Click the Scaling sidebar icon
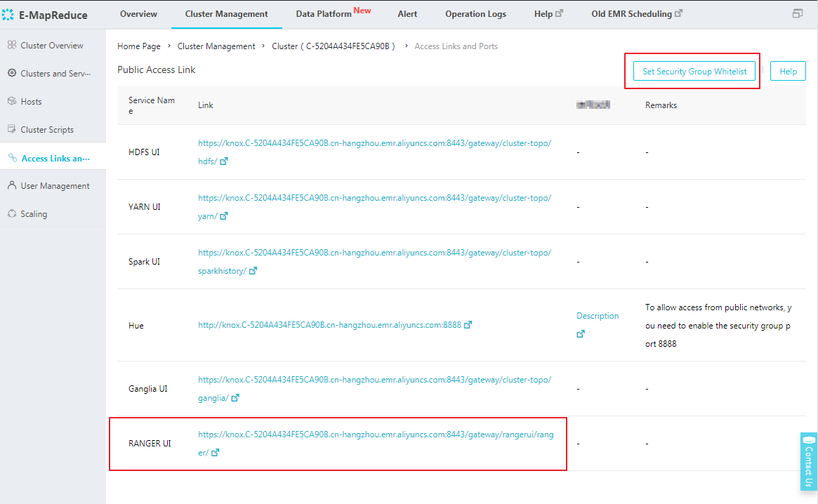Screen dimensions: 818x504 12,214
